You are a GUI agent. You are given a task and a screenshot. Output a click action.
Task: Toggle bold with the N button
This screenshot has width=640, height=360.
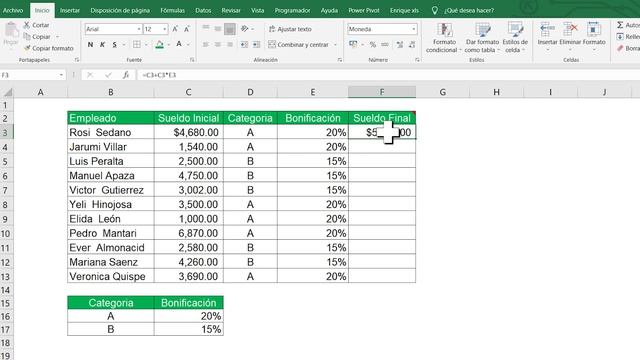tap(90, 44)
